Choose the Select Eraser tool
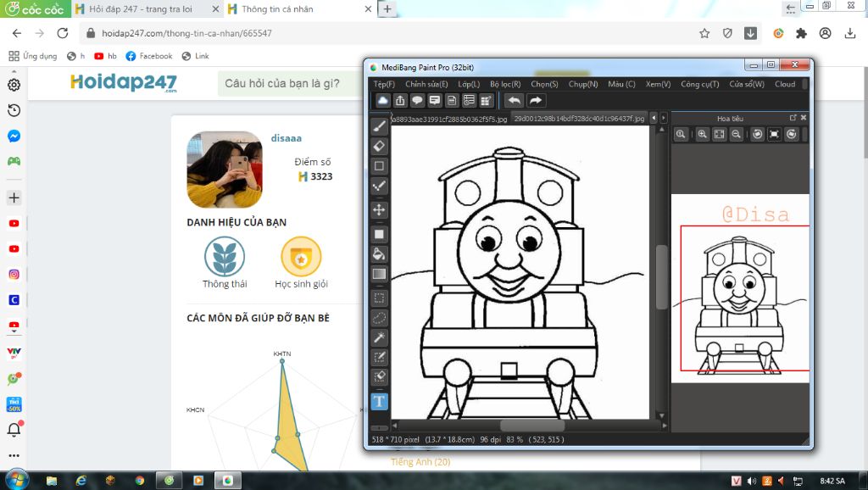Image resolution: width=868 pixels, height=490 pixels. (x=379, y=377)
